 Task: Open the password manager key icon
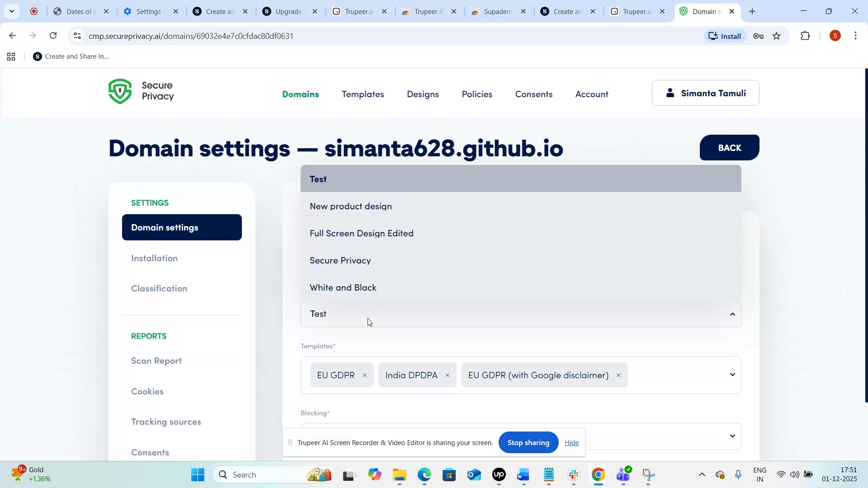point(758,36)
